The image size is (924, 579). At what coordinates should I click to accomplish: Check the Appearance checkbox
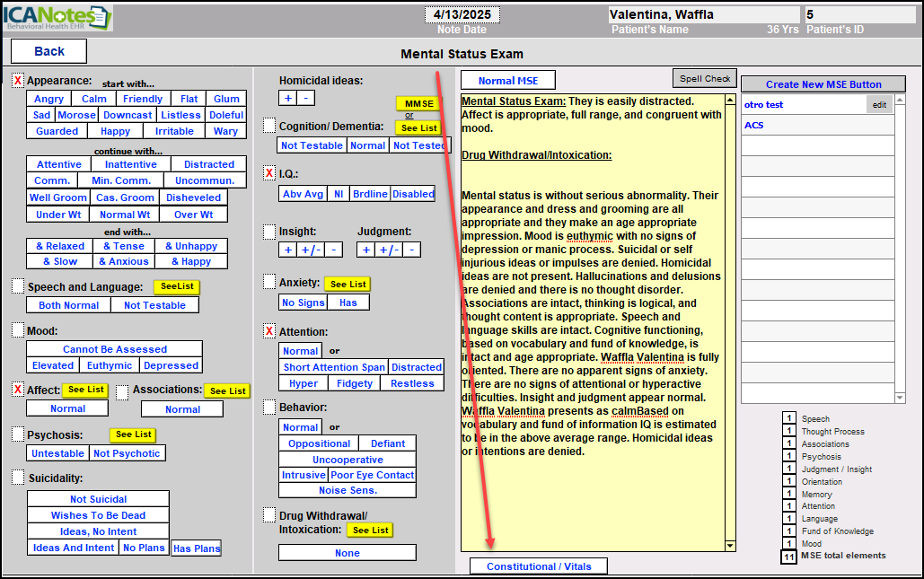pyautogui.click(x=18, y=81)
